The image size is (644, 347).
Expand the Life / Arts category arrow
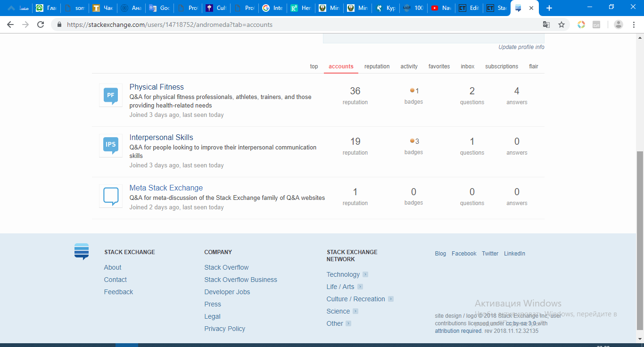point(360,287)
